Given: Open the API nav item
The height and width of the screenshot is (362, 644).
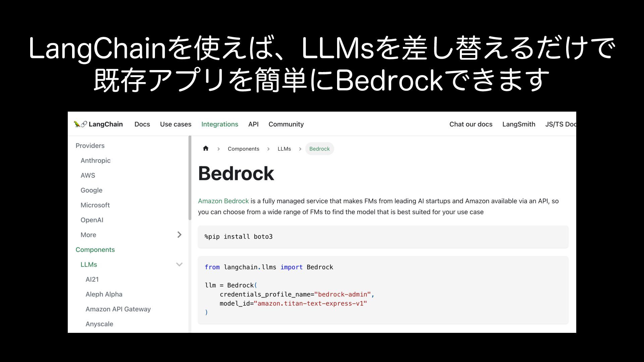Looking at the screenshot, I should [x=253, y=124].
